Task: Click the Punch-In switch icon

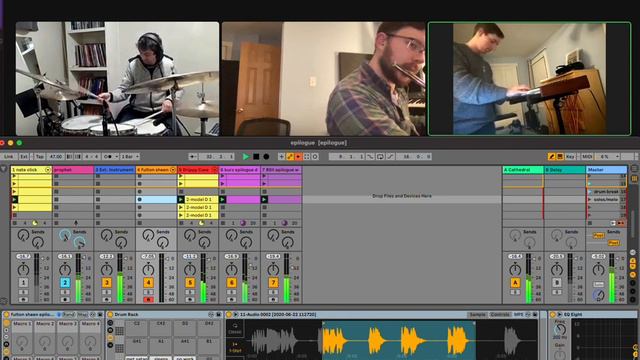Action: tap(370, 156)
